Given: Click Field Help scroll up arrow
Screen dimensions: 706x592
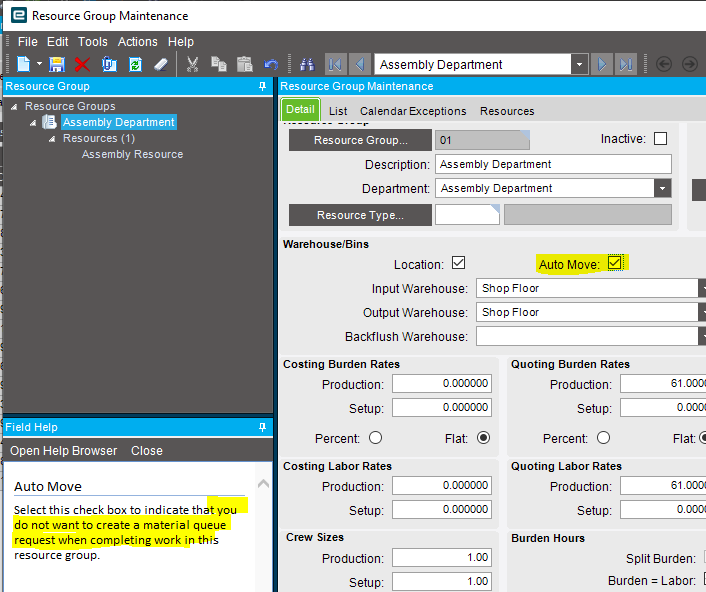Looking at the screenshot, I should pos(263,484).
